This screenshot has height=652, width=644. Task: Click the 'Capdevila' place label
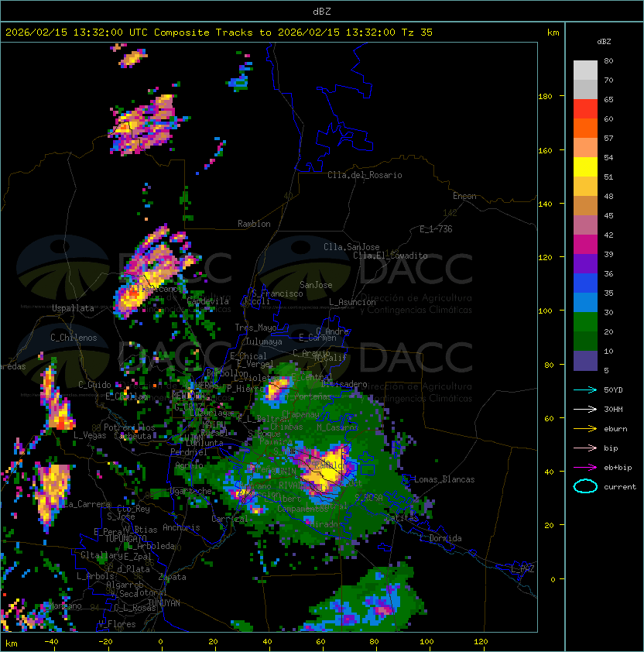[208, 301]
